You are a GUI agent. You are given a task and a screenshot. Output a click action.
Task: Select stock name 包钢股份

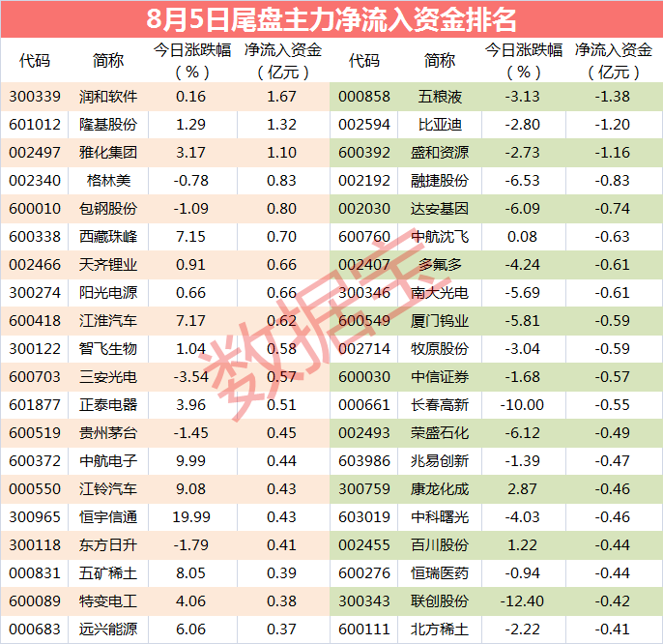pos(108,209)
